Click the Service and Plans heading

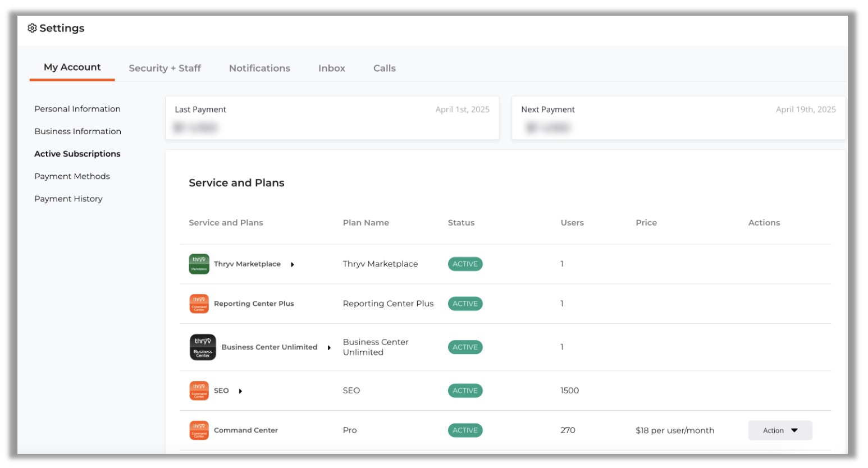click(236, 183)
